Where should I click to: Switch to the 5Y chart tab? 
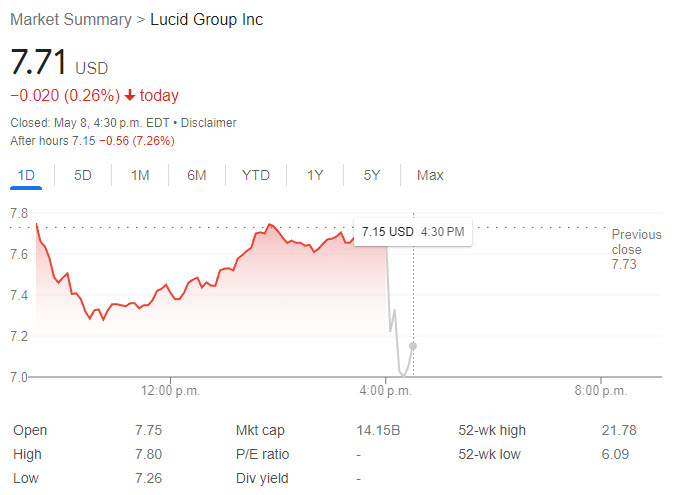(x=372, y=175)
